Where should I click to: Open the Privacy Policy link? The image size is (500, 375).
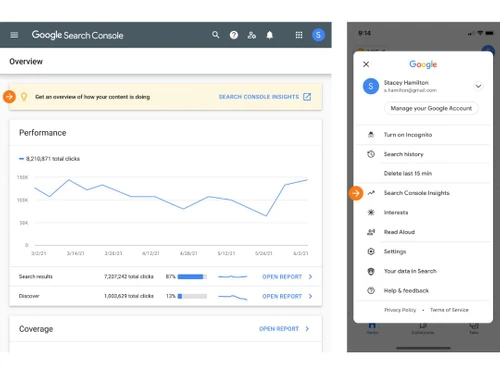[x=400, y=310]
